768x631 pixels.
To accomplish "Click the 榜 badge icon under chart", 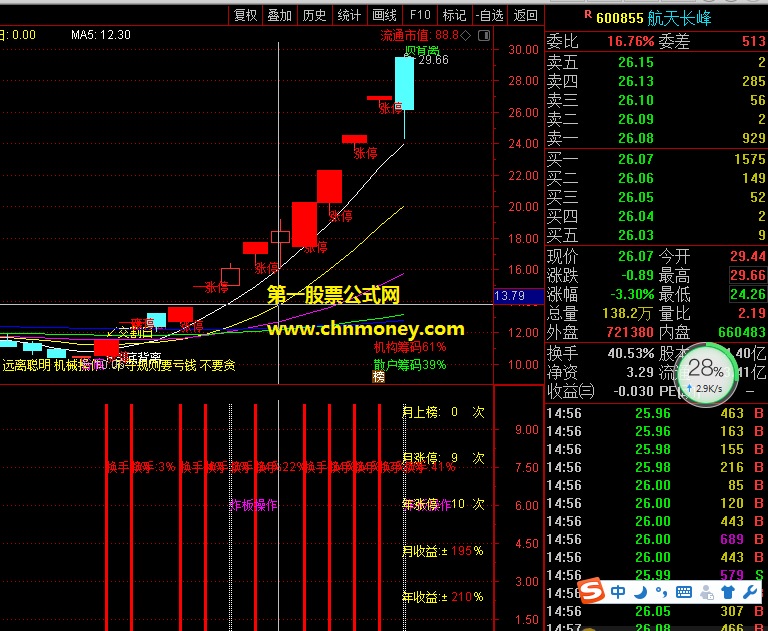I will pyautogui.click(x=379, y=376).
